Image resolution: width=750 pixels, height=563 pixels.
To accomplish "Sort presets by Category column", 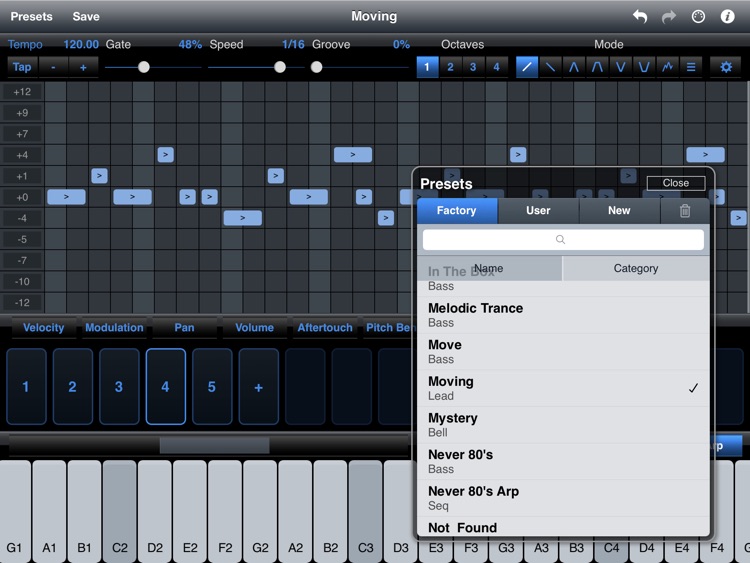I will click(x=636, y=268).
